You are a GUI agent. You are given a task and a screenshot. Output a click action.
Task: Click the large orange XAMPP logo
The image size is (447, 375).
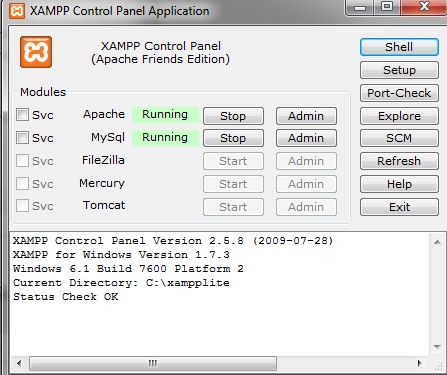[x=36, y=52]
